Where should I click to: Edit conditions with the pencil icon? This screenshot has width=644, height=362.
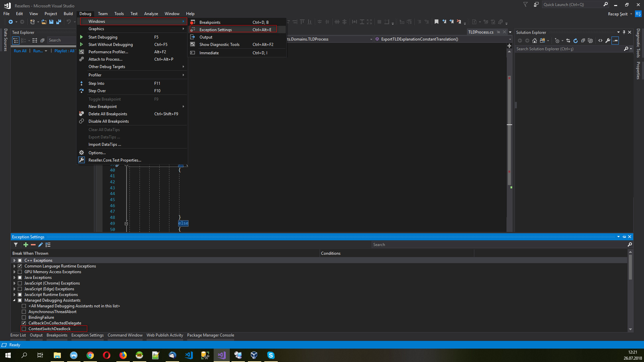pos(41,245)
